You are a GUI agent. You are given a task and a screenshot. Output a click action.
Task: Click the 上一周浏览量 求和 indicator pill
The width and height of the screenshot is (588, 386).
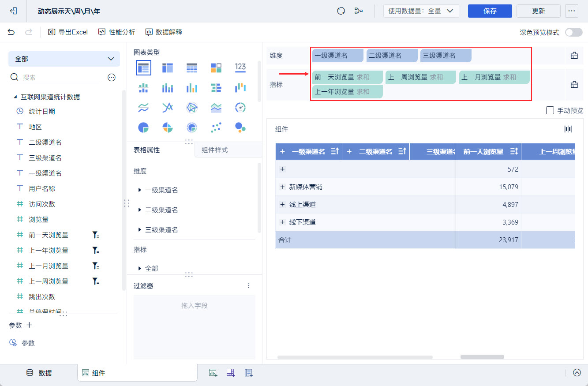click(421, 77)
